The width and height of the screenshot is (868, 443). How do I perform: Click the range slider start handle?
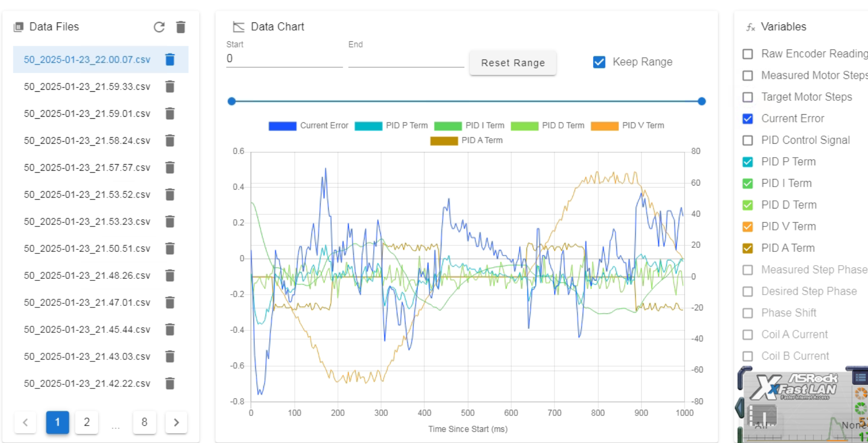pyautogui.click(x=231, y=101)
